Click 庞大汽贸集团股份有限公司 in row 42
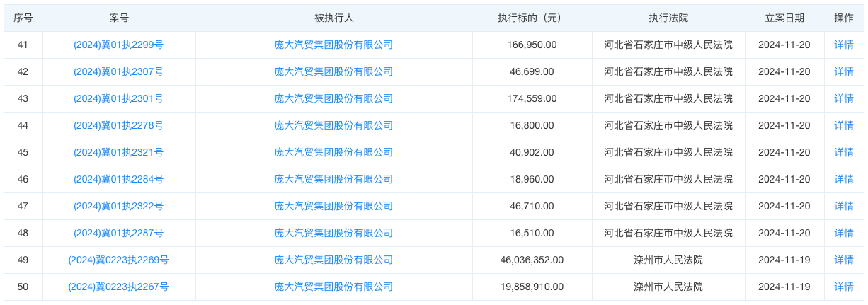The image size is (868, 305). tap(333, 71)
